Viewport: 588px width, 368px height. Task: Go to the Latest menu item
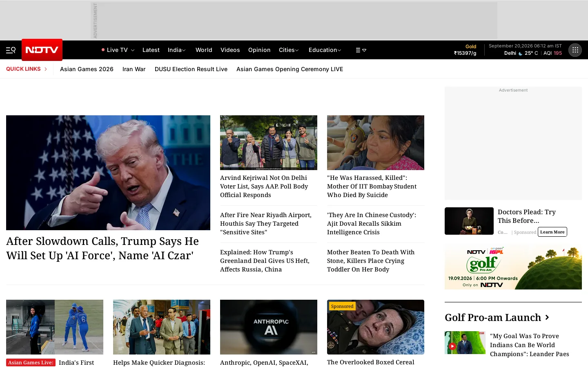(151, 50)
